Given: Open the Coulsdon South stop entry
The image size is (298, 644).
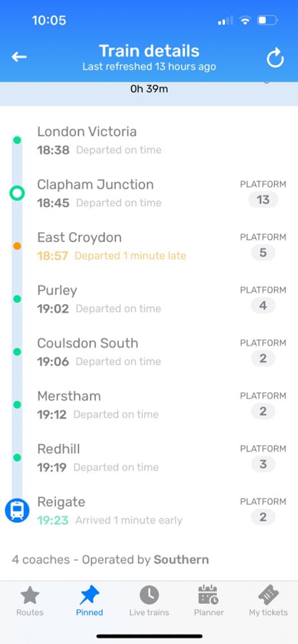Looking at the screenshot, I should click(x=149, y=352).
